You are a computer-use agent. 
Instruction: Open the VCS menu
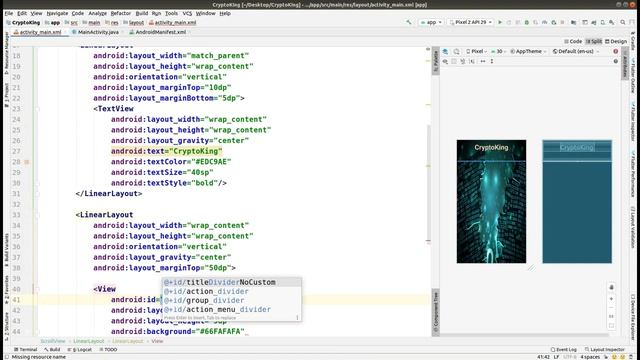tap(187, 13)
